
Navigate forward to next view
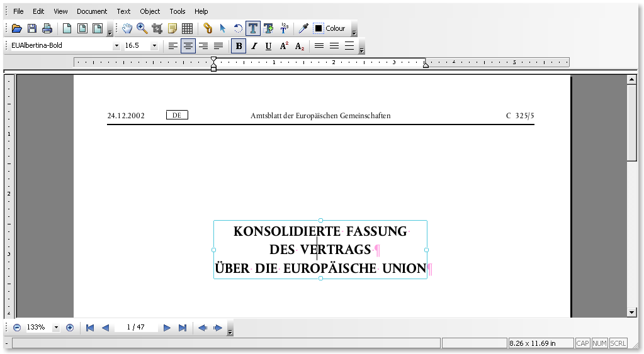pyautogui.click(x=218, y=328)
